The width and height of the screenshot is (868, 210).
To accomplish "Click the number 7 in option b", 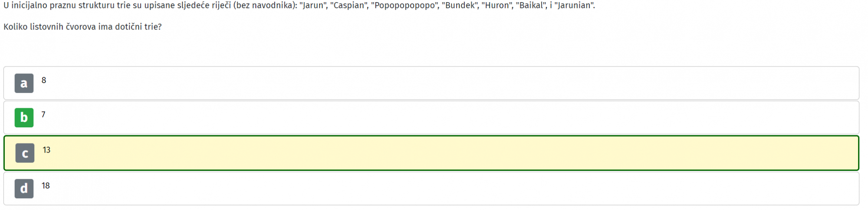I will click(x=43, y=114).
